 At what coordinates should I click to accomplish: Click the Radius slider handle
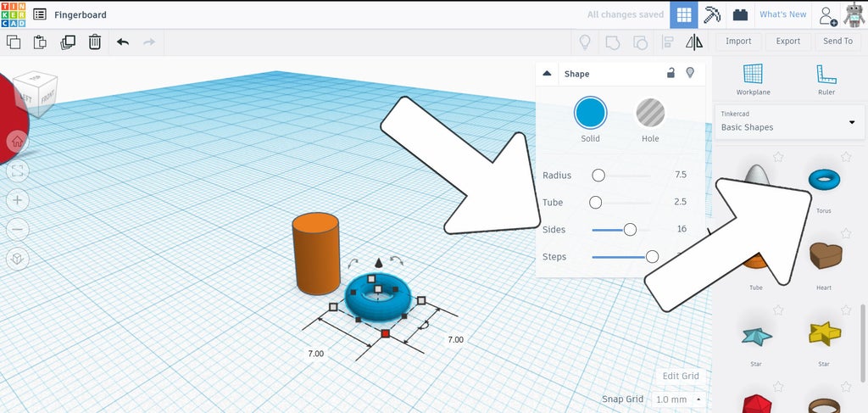click(598, 176)
